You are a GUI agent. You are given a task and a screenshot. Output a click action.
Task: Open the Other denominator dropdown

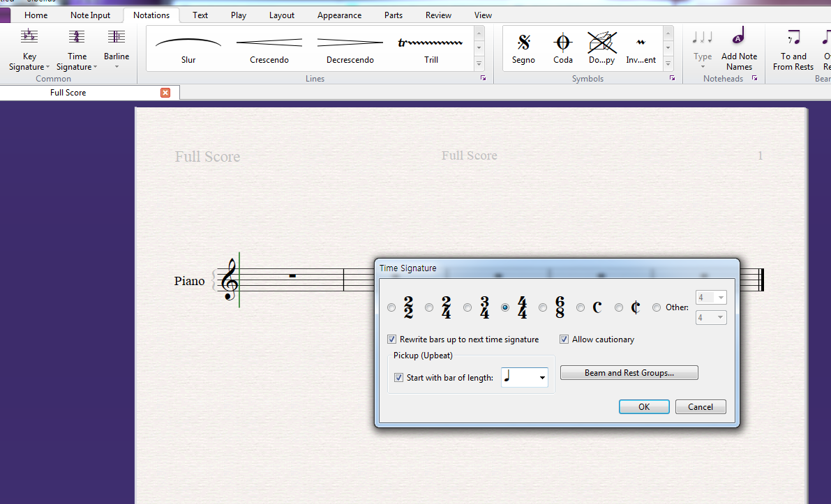click(720, 318)
